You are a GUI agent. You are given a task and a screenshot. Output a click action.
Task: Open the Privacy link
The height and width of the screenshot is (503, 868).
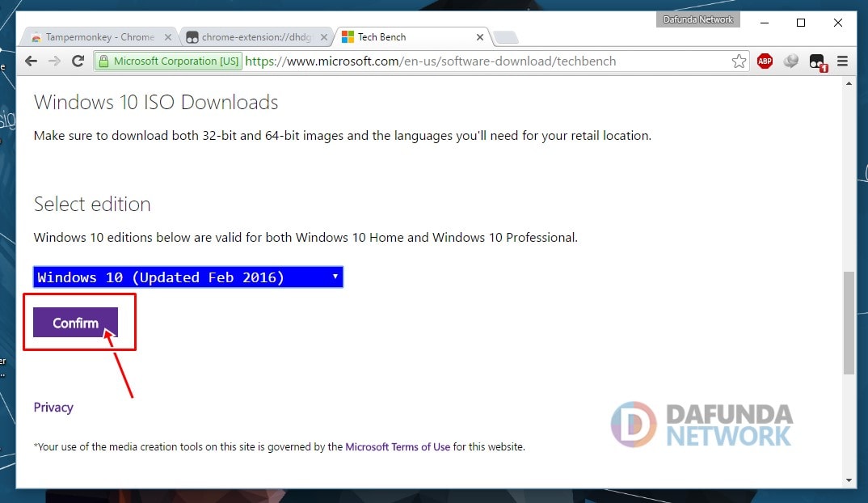53,408
